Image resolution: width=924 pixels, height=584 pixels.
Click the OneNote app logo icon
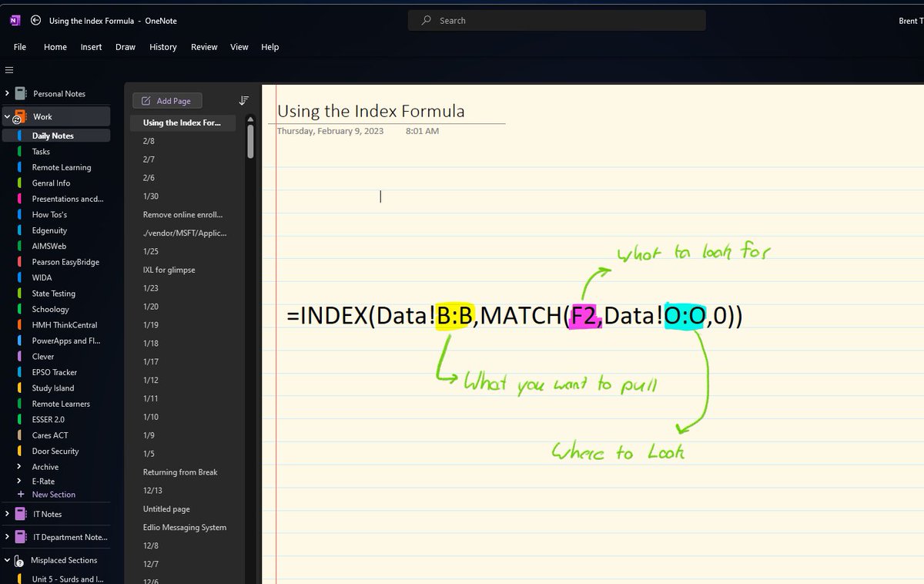click(15, 21)
